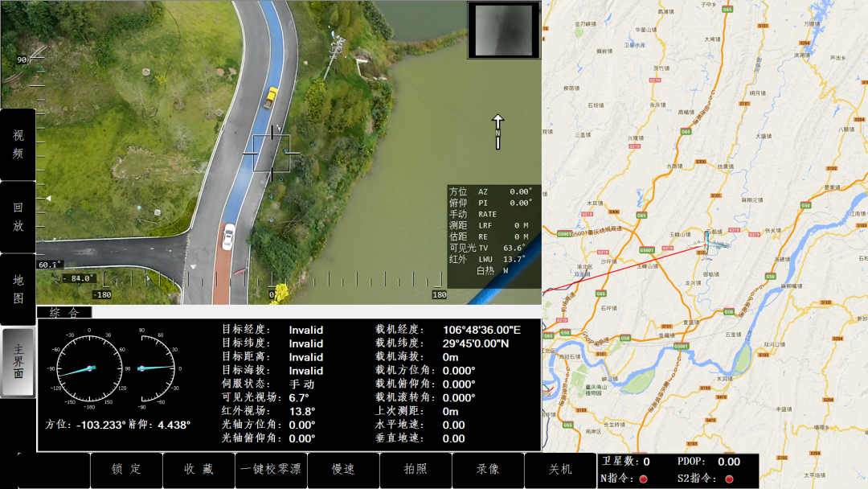This screenshot has width=868, height=489.
Task: Click the 测距 LRF 0 M overlay line
Action: pyautogui.click(x=489, y=225)
